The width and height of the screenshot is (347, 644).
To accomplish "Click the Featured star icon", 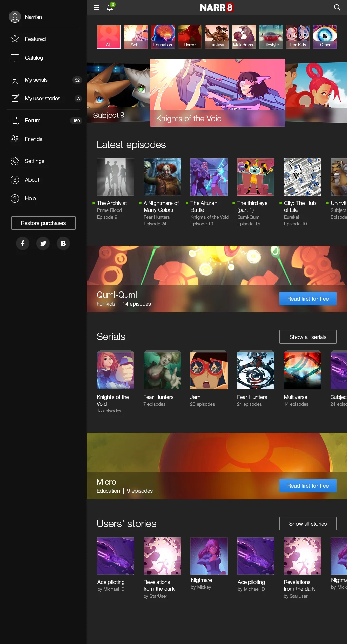I will point(15,39).
